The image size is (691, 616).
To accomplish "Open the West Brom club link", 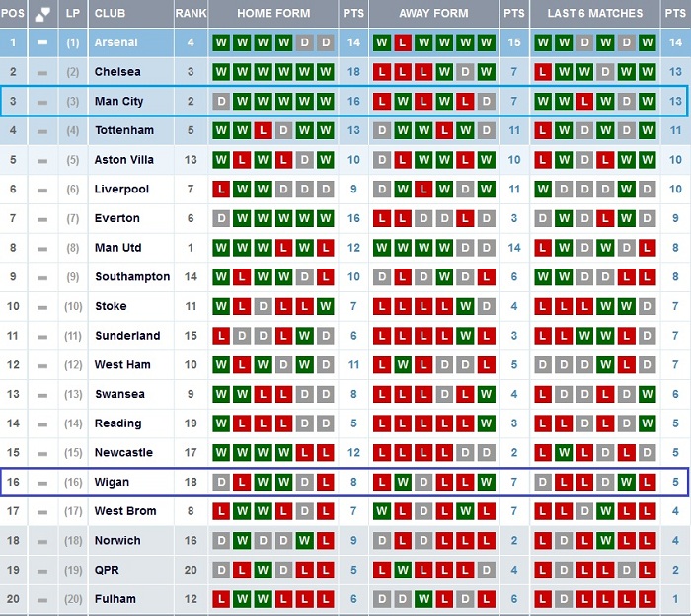I will 125,511.
